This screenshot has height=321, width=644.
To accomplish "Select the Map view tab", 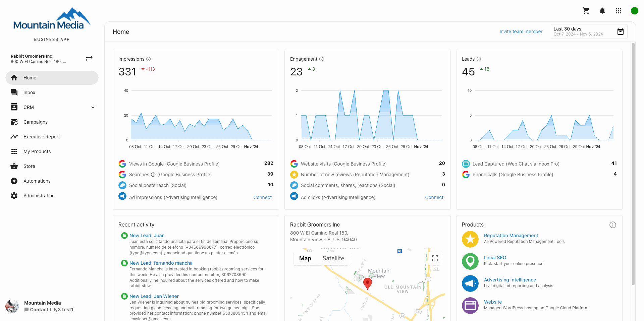I will [x=305, y=258].
